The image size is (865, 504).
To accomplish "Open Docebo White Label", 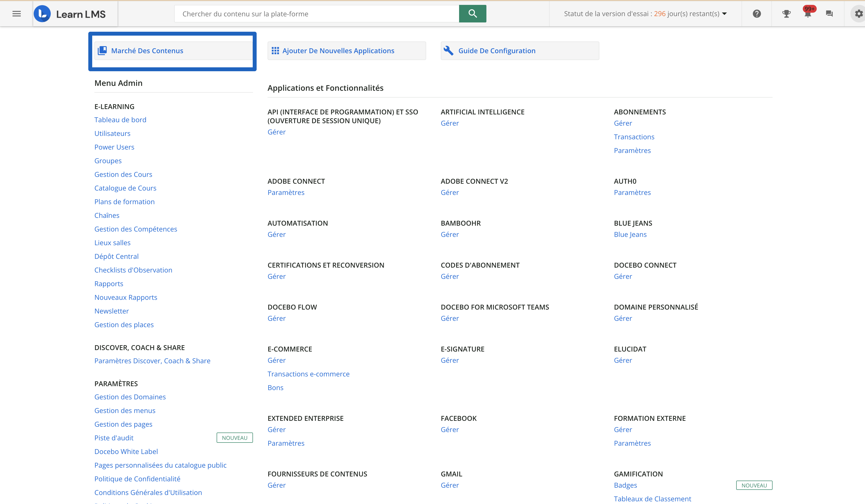I will click(126, 452).
